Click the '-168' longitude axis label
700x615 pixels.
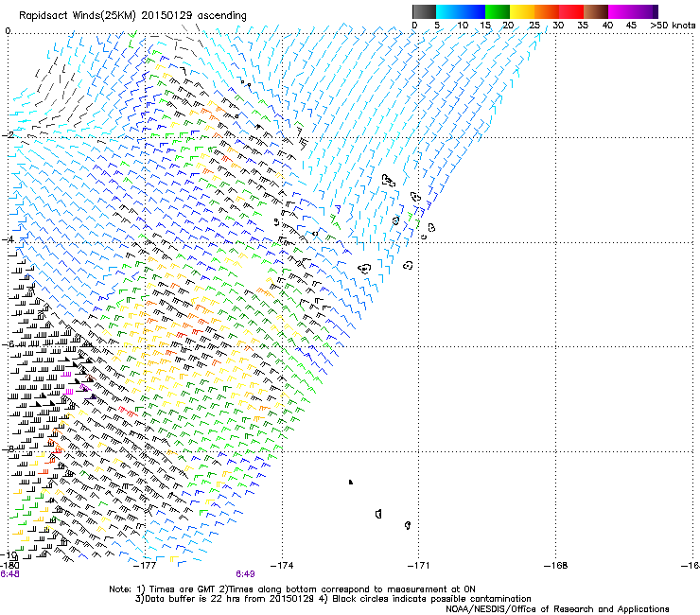[x=556, y=566]
